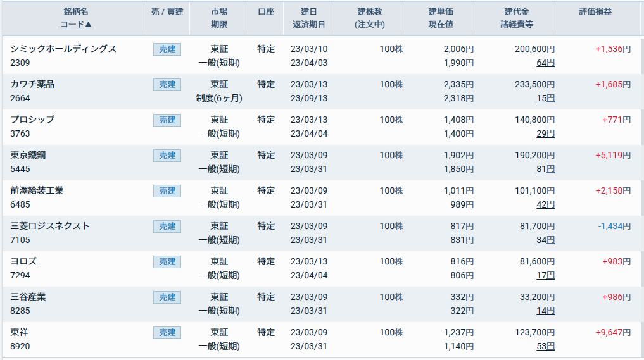644x360 pixels.
Task: Click 売建 badge for シミックホールディングス
Action: (x=167, y=49)
